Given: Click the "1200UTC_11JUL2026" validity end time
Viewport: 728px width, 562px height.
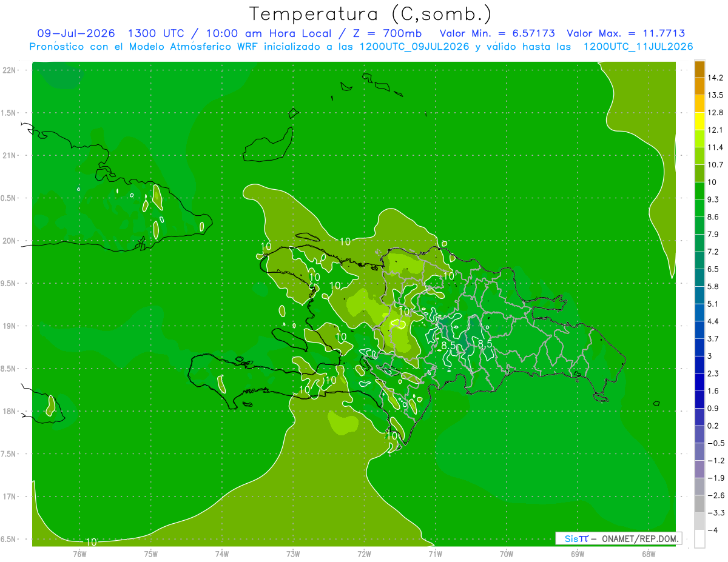Looking at the screenshot, I should point(638,47).
